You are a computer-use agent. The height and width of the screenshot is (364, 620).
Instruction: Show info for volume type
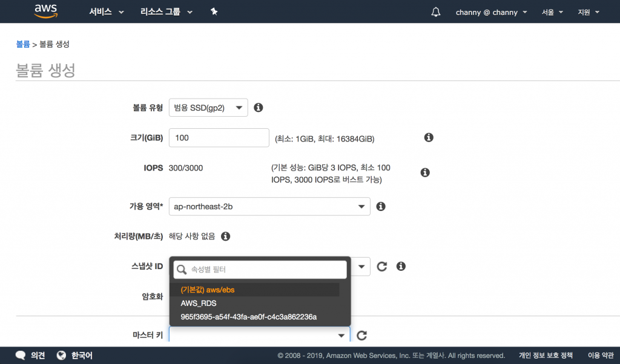coord(258,108)
